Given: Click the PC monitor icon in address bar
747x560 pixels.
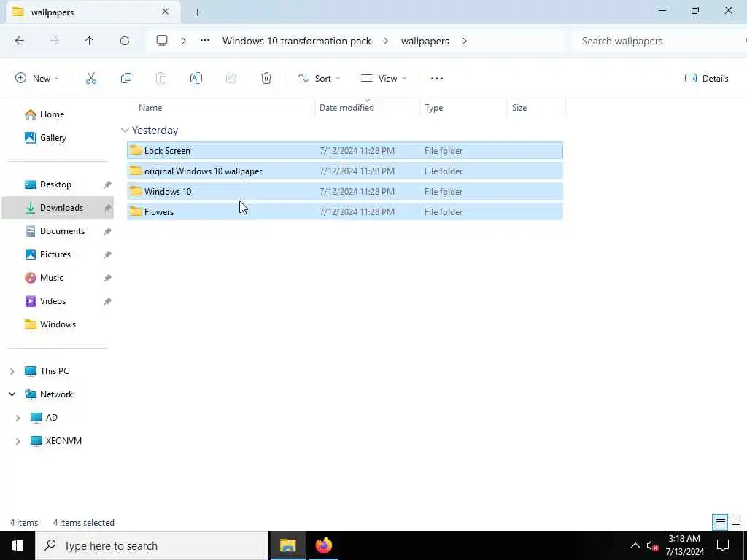Looking at the screenshot, I should [162, 41].
